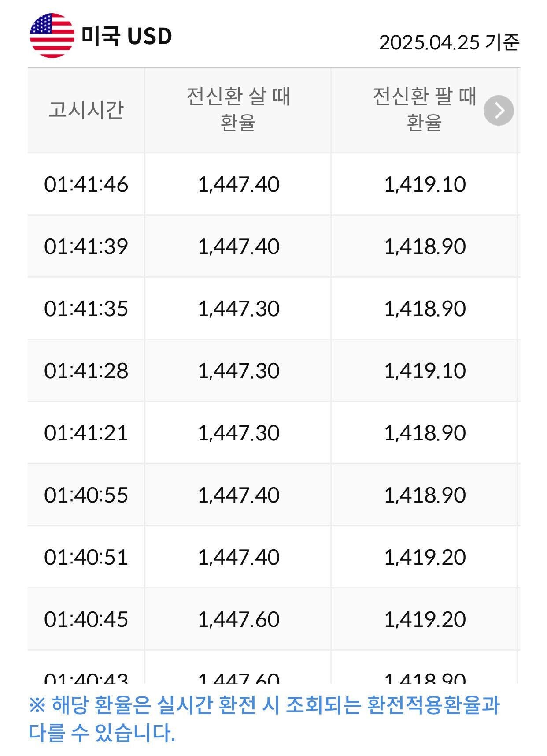Click the 01:40:45 timestamp cell
Viewport: 547px width, 756px height.
click(86, 619)
